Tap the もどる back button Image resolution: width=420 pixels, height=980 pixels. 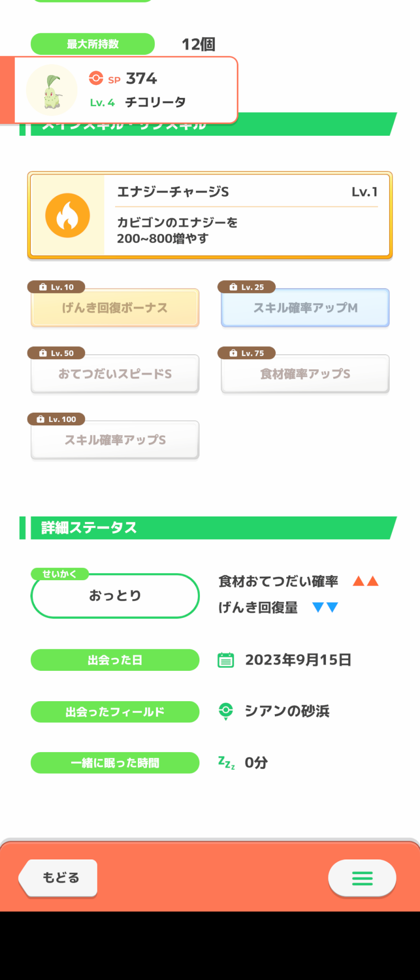coord(58,878)
